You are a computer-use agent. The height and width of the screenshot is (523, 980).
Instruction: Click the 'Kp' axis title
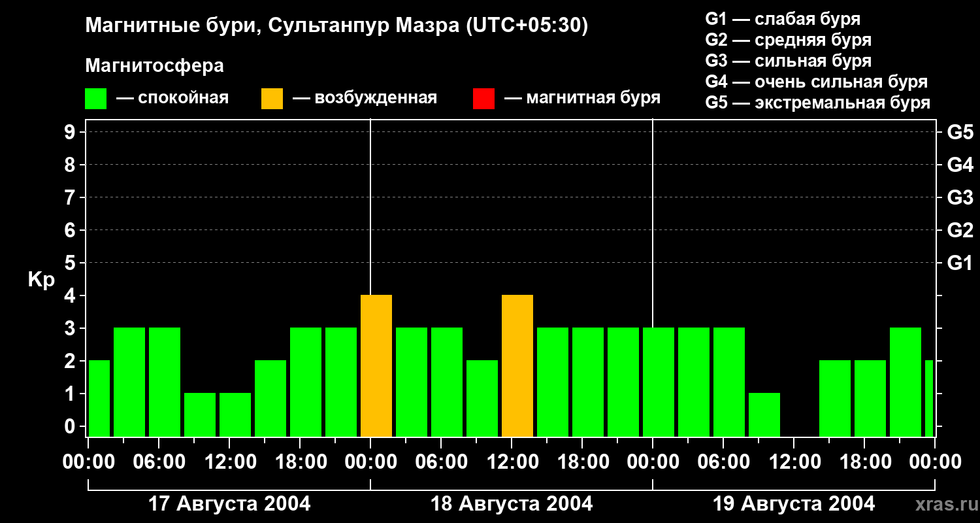41,280
